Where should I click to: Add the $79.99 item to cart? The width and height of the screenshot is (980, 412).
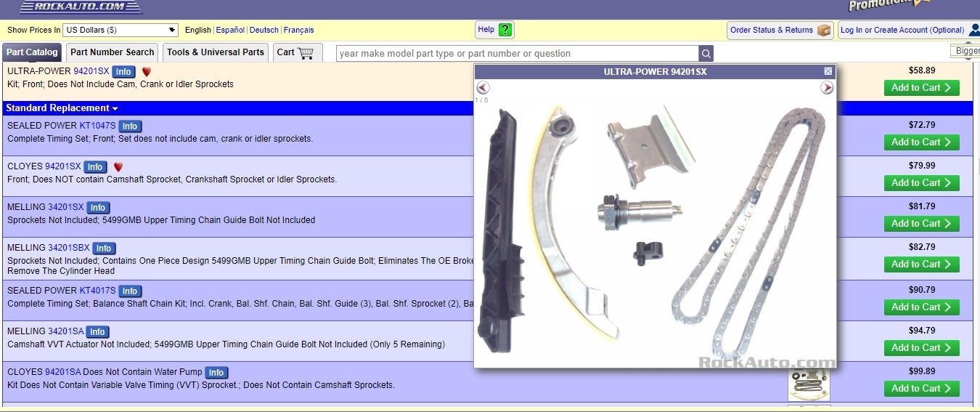[x=922, y=183]
